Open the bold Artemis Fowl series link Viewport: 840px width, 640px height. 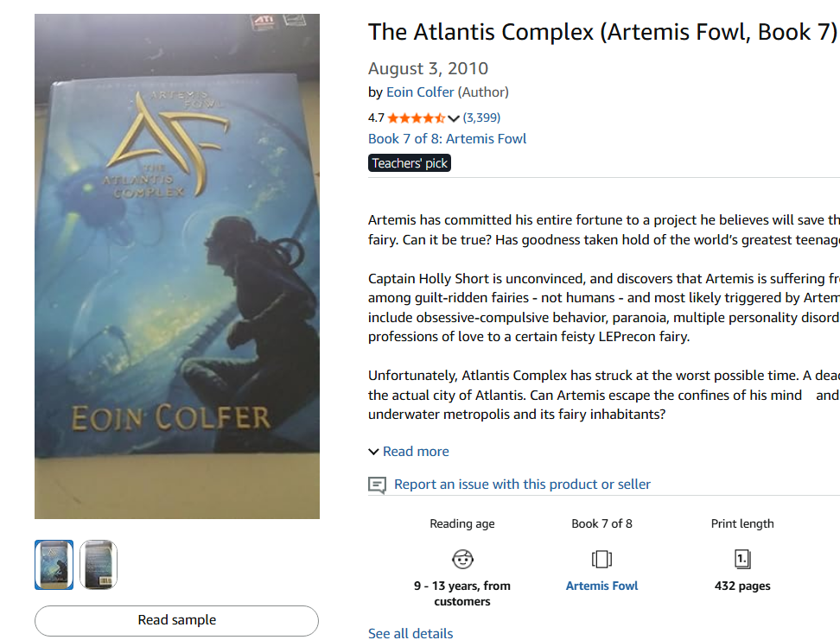pyautogui.click(x=601, y=586)
